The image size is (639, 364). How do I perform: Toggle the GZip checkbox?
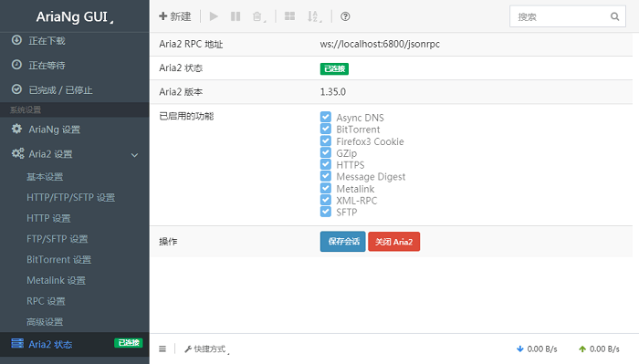click(x=326, y=152)
